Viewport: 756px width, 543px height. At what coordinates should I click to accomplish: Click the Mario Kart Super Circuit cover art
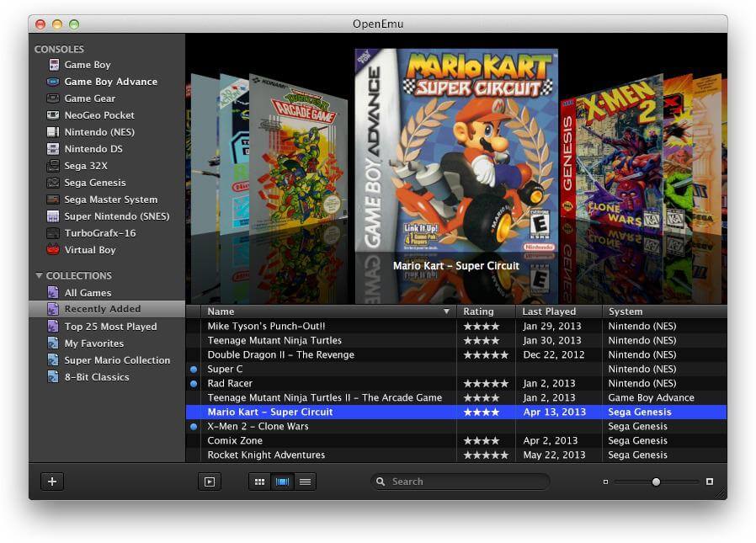[456, 150]
